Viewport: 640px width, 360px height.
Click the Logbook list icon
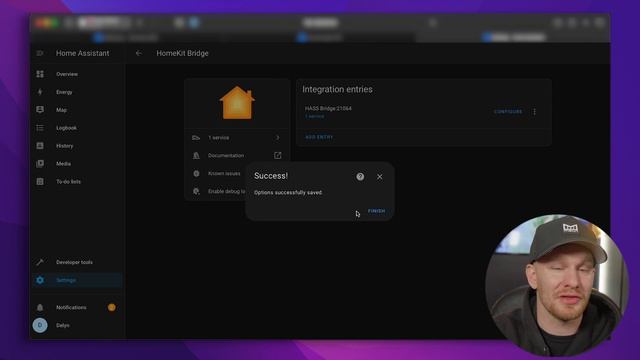point(40,128)
